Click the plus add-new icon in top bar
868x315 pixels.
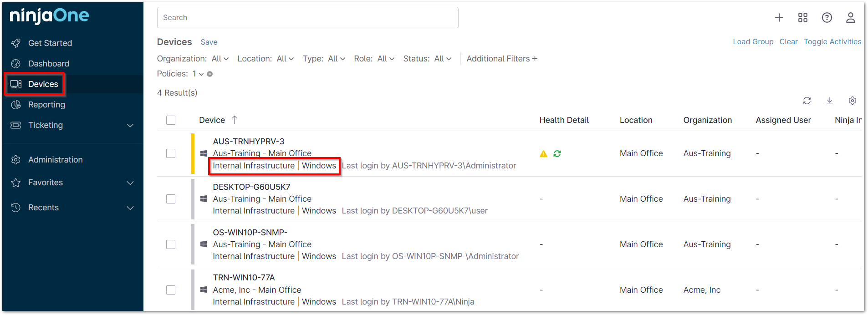pyautogui.click(x=779, y=18)
